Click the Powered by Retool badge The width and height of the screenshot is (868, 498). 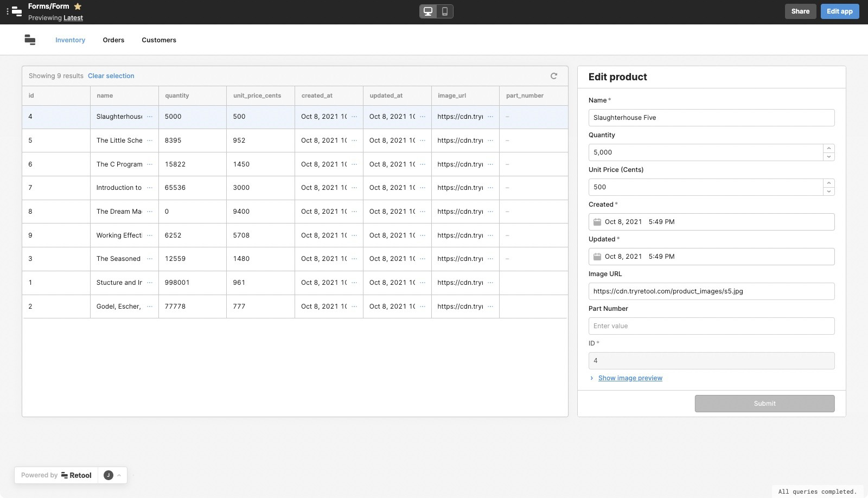(56, 475)
